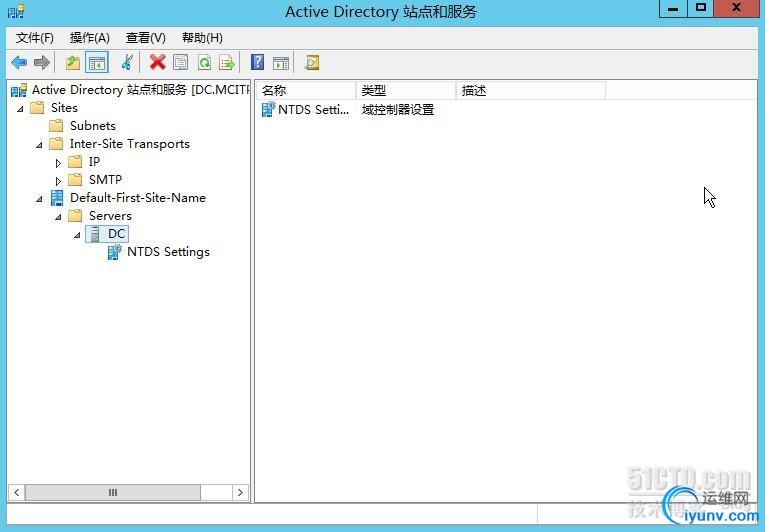765x532 pixels.
Task: Open the 查看(V) menu
Action: click(145, 38)
